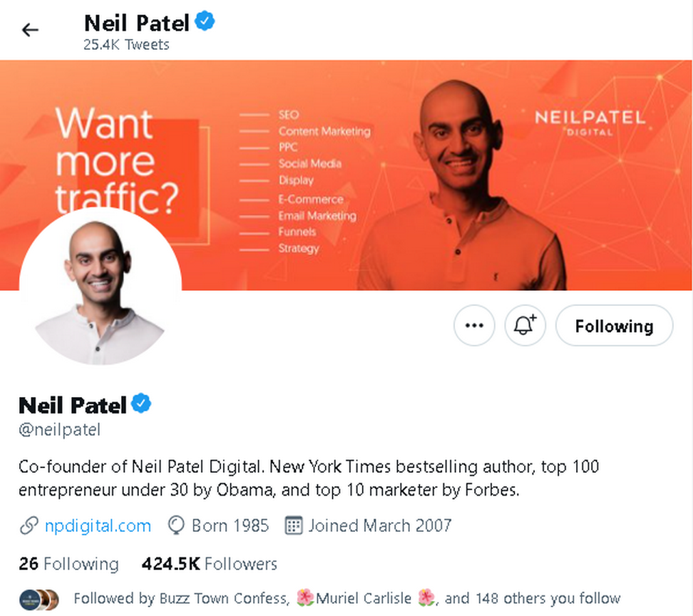Viewport: 693px width, 616px height.
Task: Click the Neil Patel name in the top header
Action: (x=137, y=23)
